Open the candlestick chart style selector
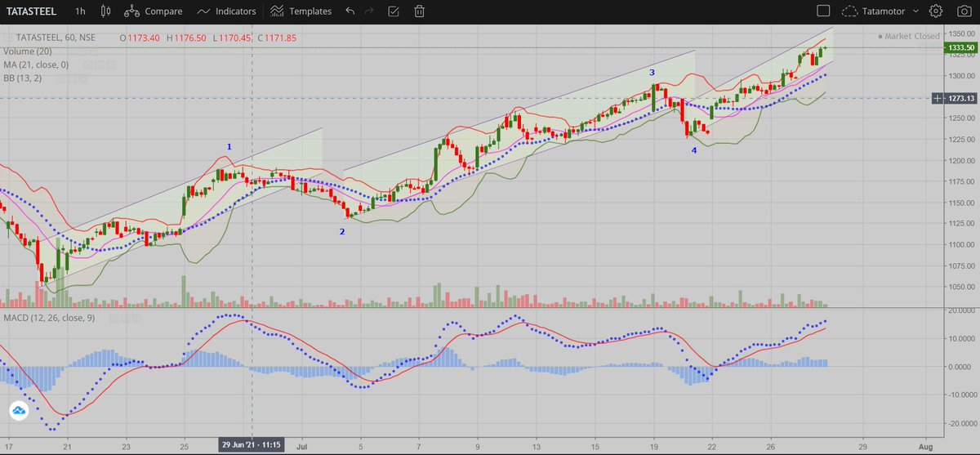 [105, 11]
